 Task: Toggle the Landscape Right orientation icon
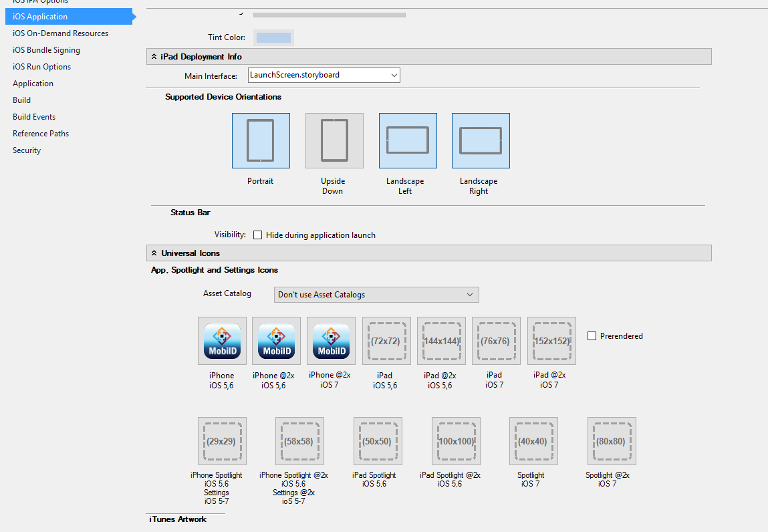(481, 140)
